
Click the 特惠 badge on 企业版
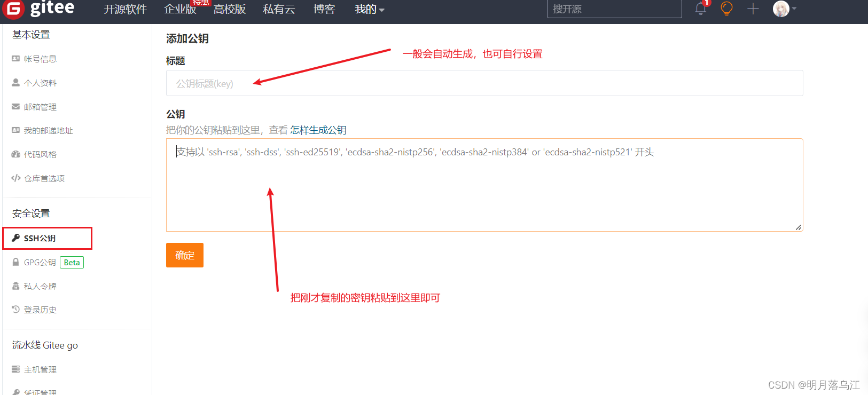[201, 3]
